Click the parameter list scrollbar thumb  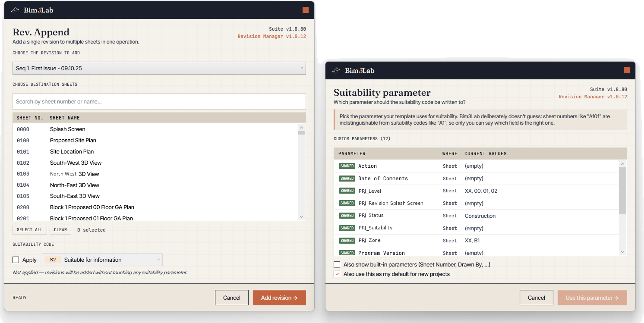pyautogui.click(x=622, y=191)
